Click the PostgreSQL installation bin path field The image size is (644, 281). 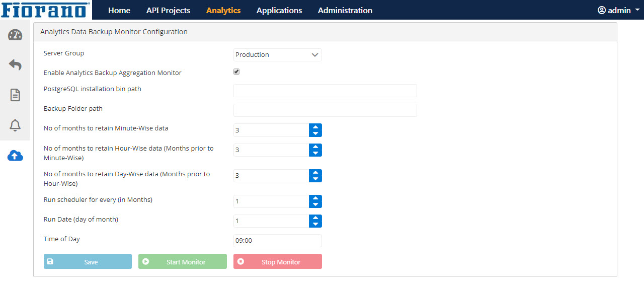tap(325, 91)
